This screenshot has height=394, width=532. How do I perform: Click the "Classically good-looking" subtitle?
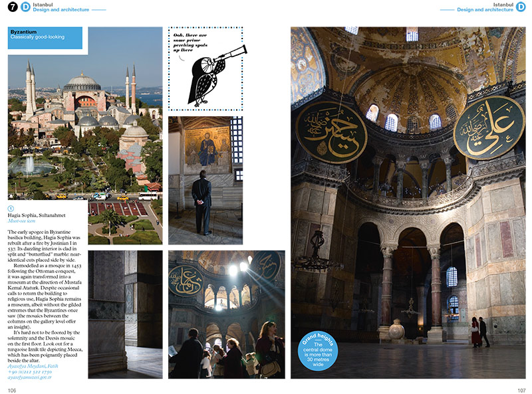37,37
